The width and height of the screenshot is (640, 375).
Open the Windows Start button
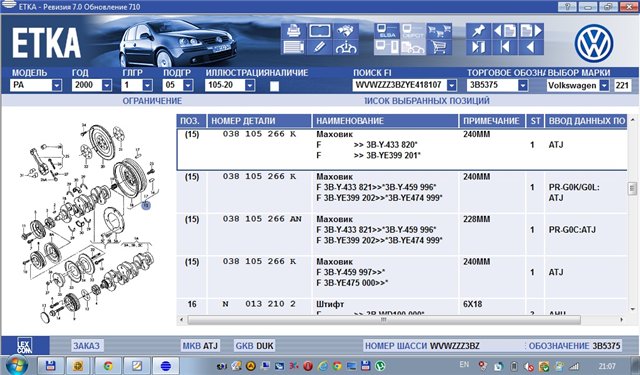click(17, 365)
